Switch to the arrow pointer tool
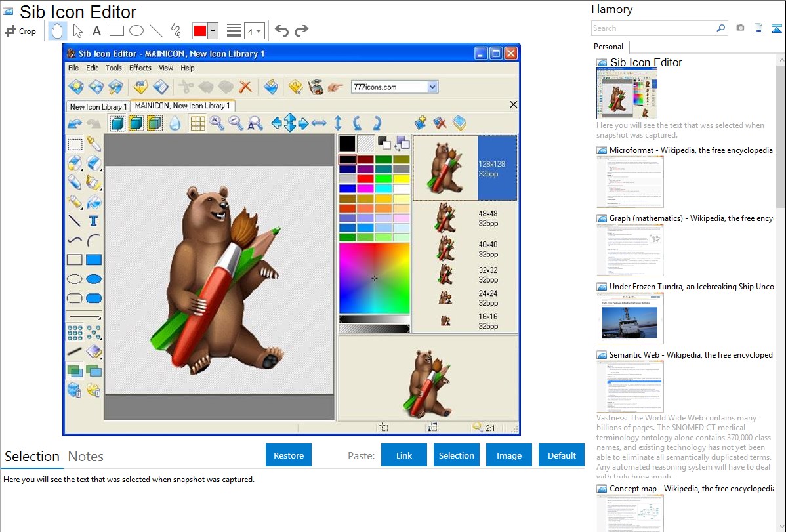 click(77, 31)
